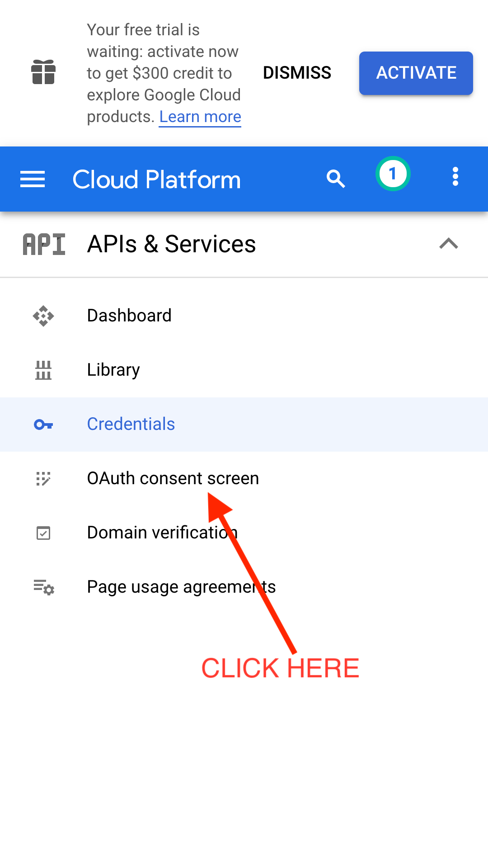This screenshot has height=868, width=488.
Task: Collapse the APIs & Services section
Action: point(449,244)
